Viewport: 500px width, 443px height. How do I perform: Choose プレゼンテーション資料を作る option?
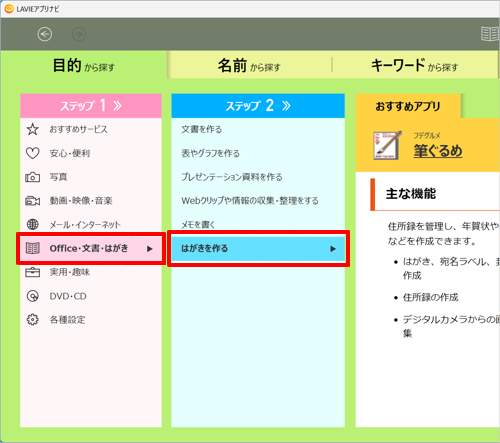coord(232,177)
